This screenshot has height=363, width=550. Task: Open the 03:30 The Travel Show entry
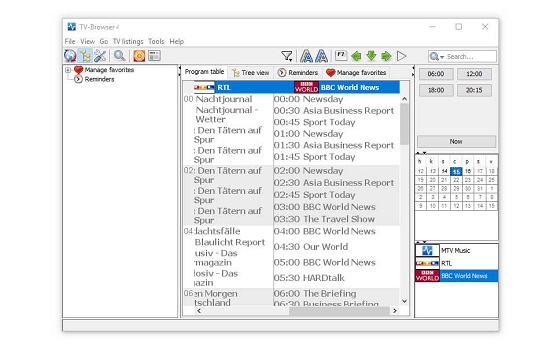(x=324, y=219)
